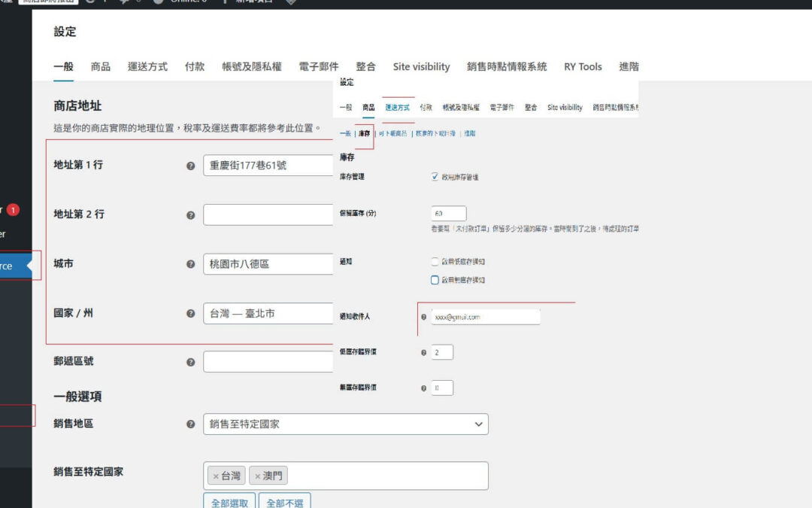Click the 商店地址 heading text
The width and height of the screenshot is (812, 508).
coord(77,106)
